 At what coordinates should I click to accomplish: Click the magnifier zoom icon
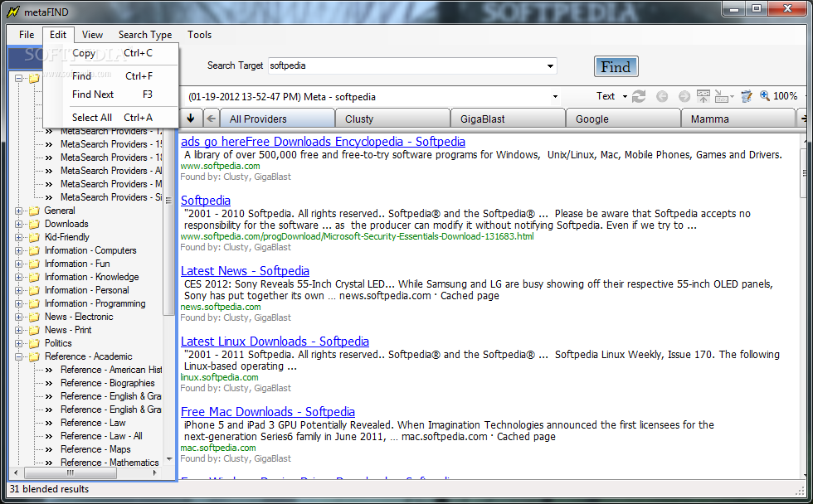(765, 96)
